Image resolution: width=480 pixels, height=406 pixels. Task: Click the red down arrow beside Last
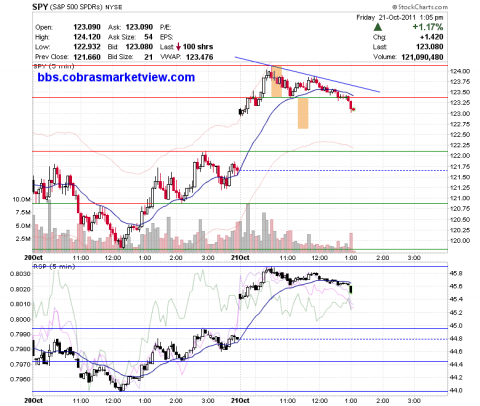pyautogui.click(x=178, y=47)
